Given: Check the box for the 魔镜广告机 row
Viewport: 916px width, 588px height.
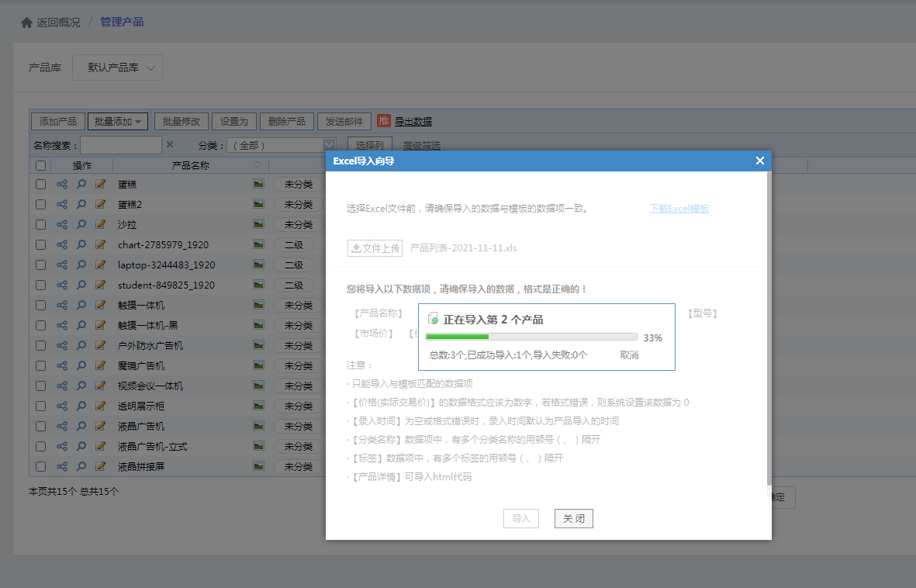Looking at the screenshot, I should pos(40,365).
